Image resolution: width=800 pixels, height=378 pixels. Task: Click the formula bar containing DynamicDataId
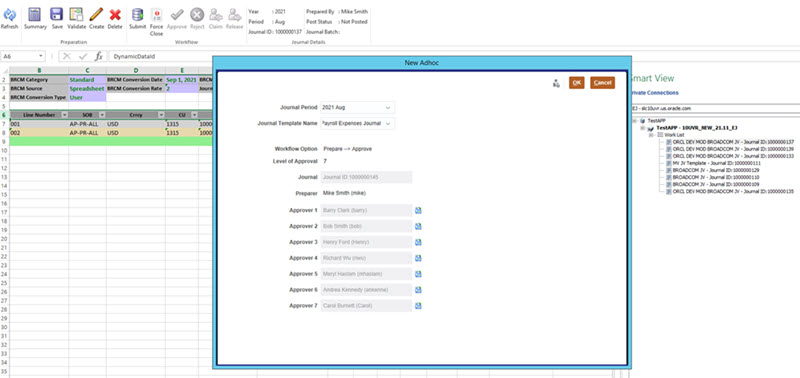(x=161, y=57)
